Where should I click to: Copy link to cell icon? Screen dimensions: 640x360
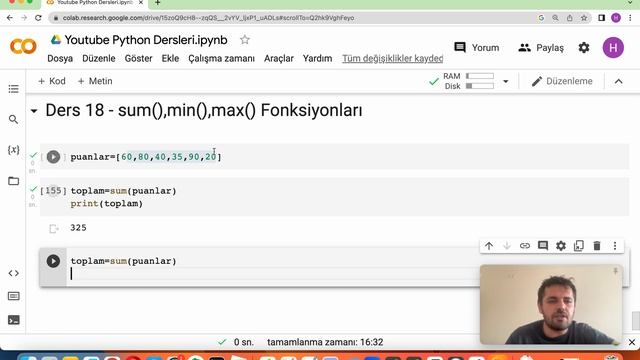[x=524, y=246]
